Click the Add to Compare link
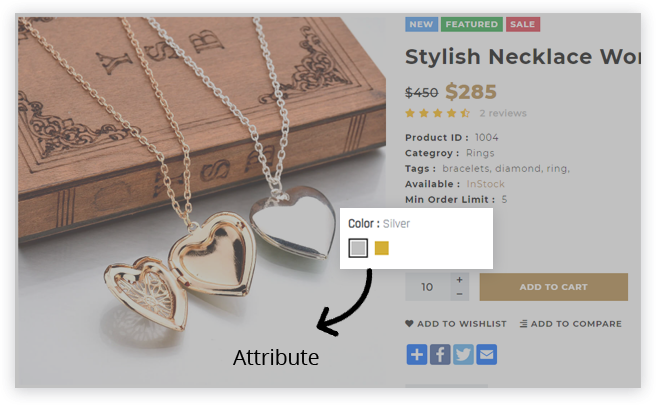The width and height of the screenshot is (656, 405). coord(571,324)
